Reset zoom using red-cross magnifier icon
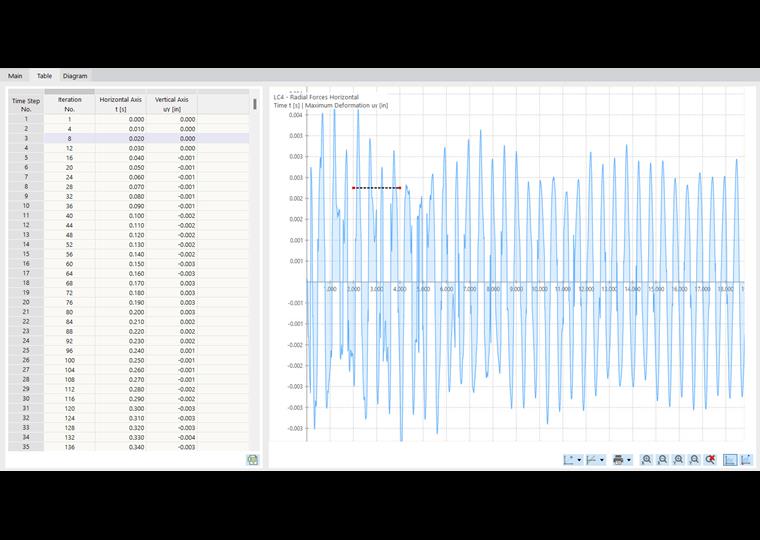The height and width of the screenshot is (540, 760). [711, 460]
